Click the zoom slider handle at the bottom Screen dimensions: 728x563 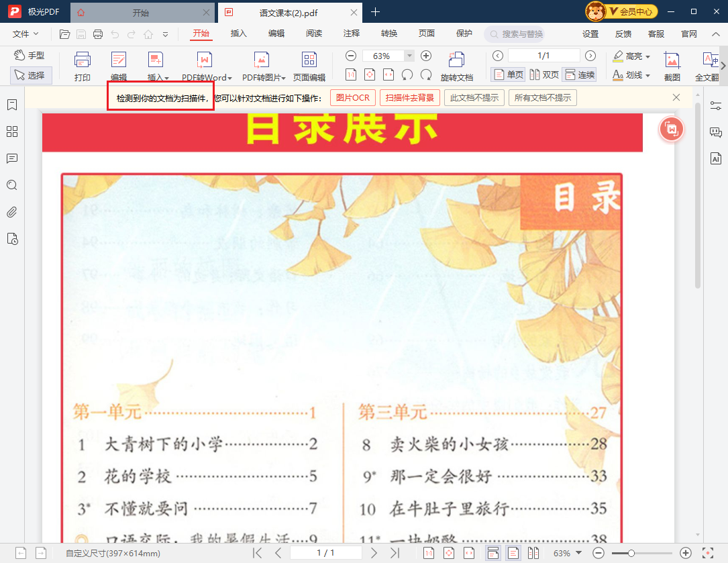[x=631, y=553]
